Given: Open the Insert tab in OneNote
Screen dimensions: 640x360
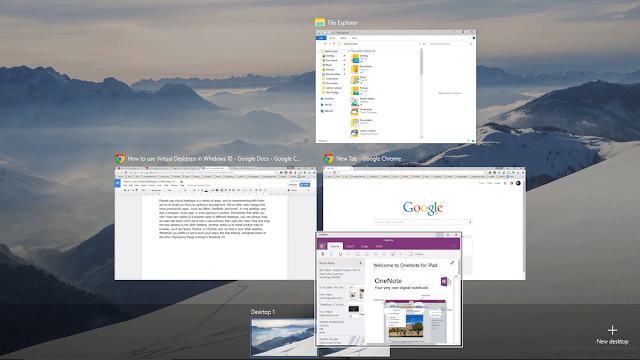Looking at the screenshot, I should click(350, 247).
